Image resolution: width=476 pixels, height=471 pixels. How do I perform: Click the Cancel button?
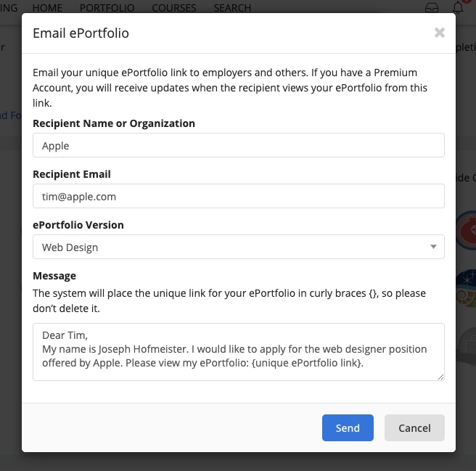coord(414,427)
